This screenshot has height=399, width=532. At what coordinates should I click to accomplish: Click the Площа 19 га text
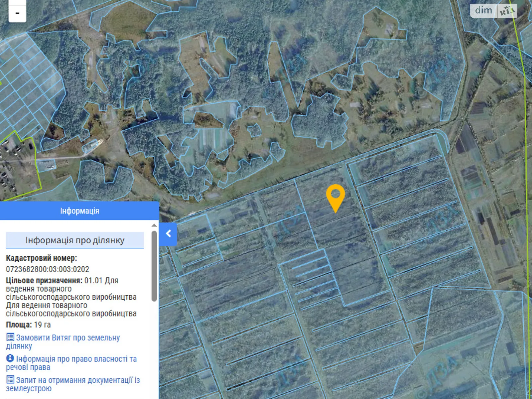coord(28,325)
